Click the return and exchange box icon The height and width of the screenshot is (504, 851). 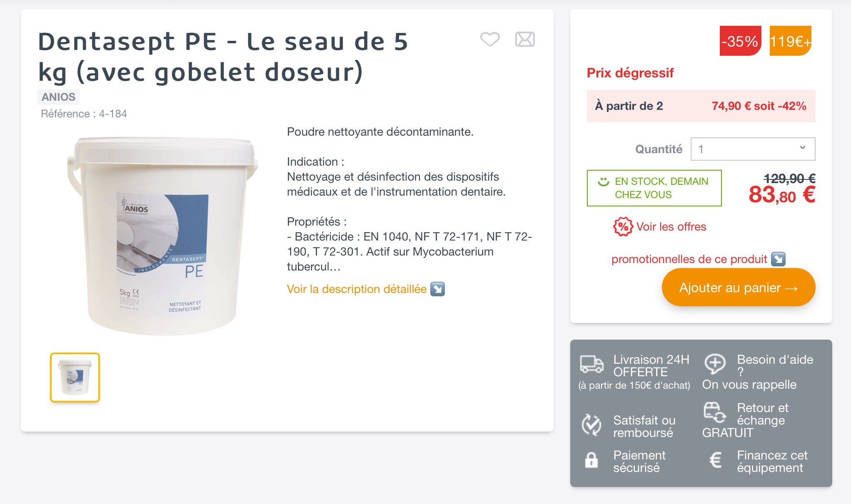point(714,412)
